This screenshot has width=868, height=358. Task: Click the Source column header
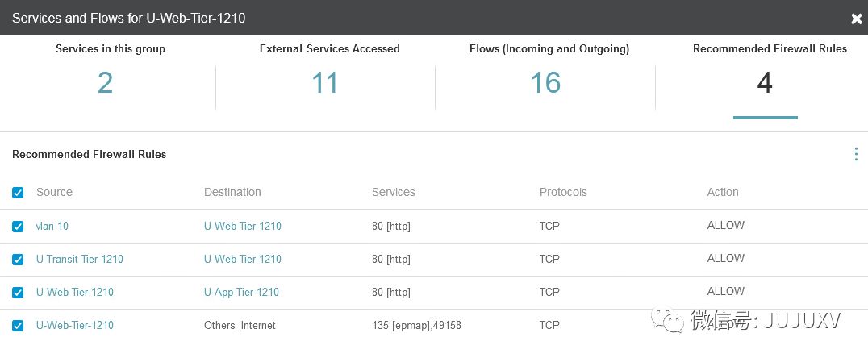pyautogui.click(x=54, y=193)
